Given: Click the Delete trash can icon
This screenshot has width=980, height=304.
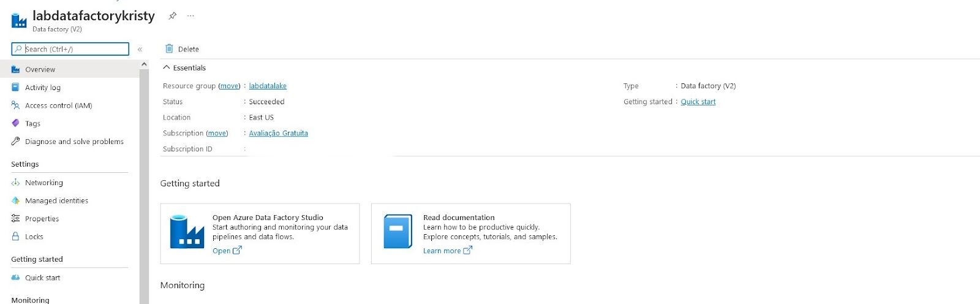Looking at the screenshot, I should click(170, 49).
